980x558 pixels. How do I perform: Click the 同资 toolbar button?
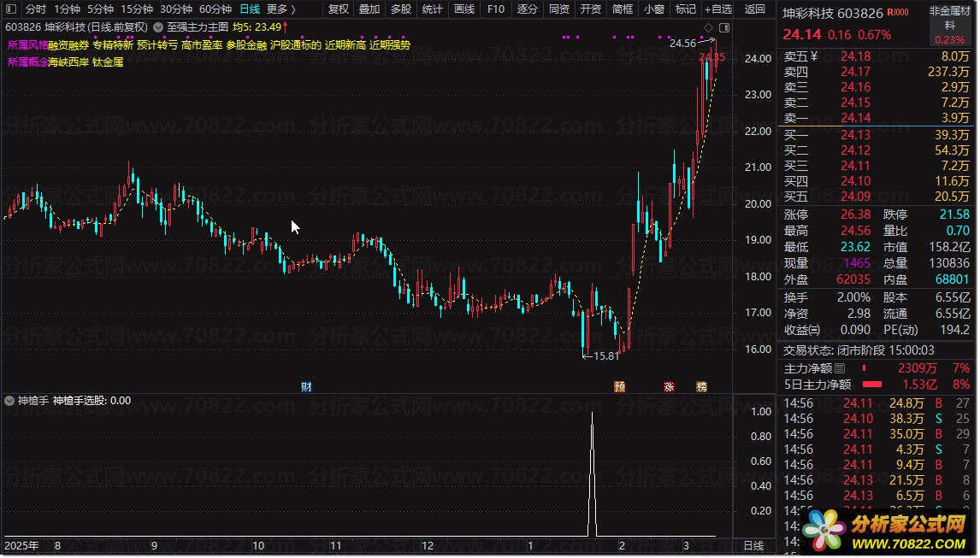click(x=558, y=9)
